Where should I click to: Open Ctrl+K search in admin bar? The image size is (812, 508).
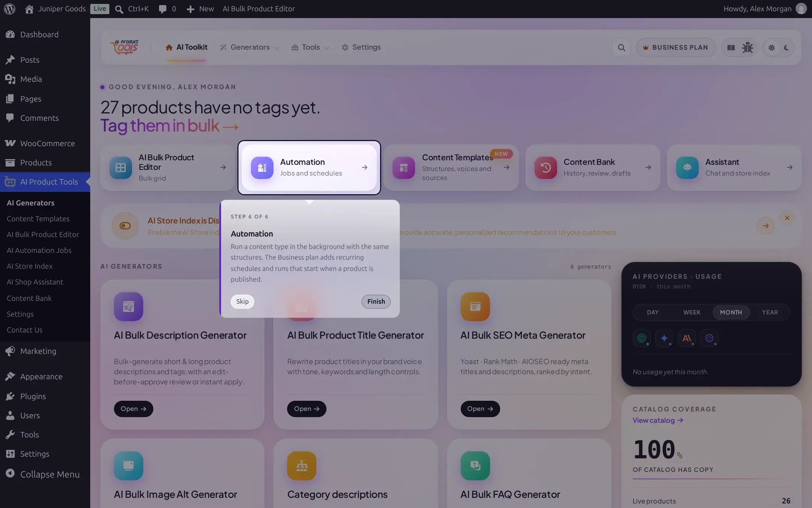(132, 9)
